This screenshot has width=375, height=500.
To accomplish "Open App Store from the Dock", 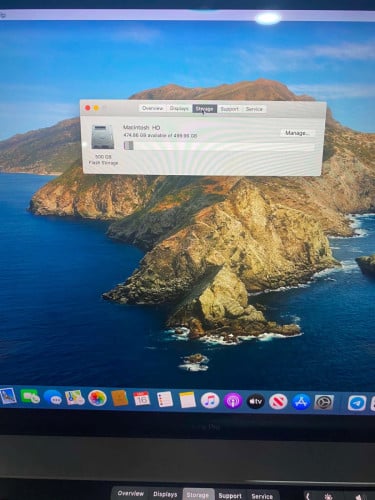I will pos(301,402).
